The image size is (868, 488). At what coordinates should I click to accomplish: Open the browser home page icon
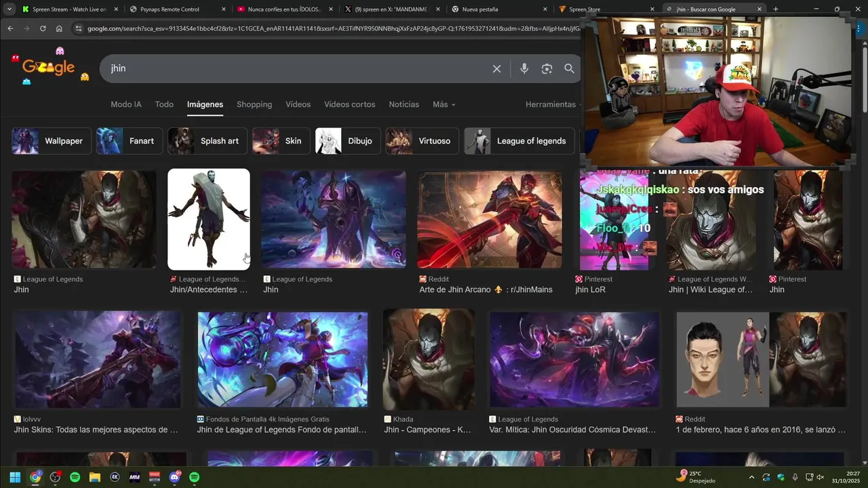click(x=59, y=28)
